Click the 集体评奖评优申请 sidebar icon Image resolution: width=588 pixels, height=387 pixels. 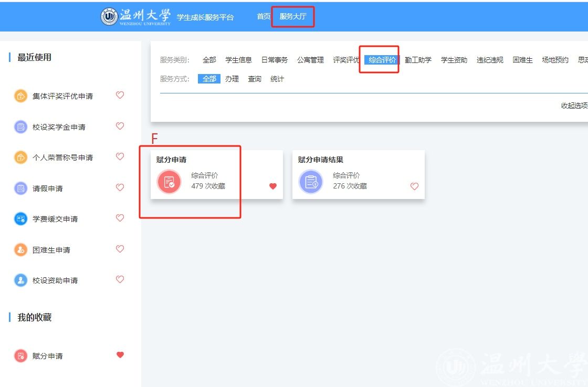(x=20, y=96)
